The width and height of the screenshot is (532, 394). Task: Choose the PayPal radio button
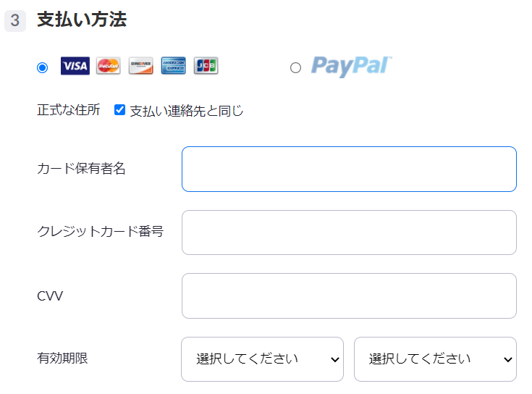click(295, 67)
